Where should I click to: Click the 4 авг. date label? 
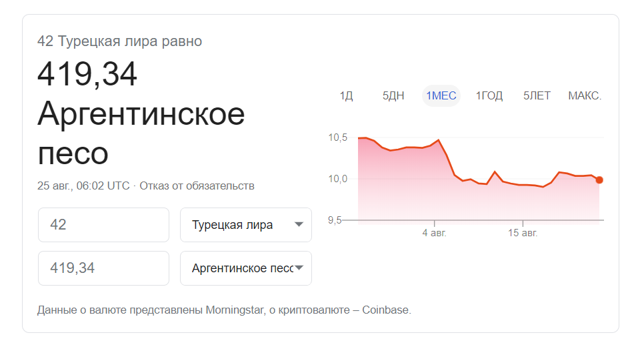click(x=434, y=234)
